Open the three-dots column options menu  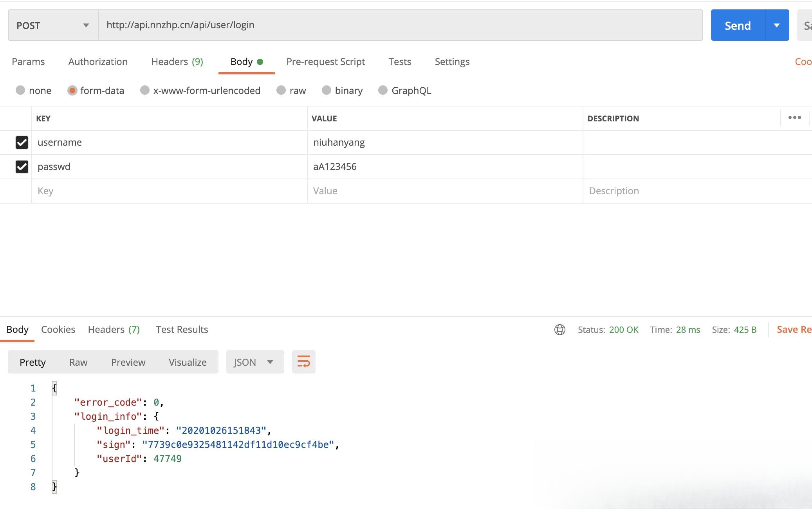(x=794, y=117)
